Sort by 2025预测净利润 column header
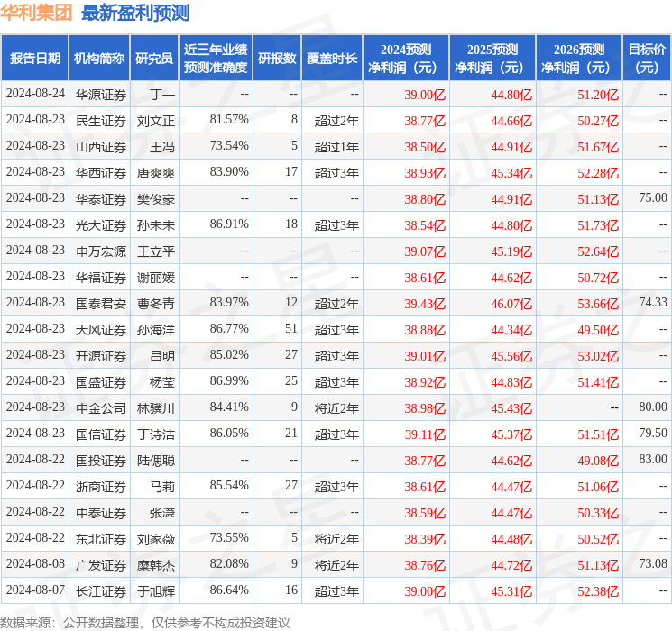 coord(492,59)
